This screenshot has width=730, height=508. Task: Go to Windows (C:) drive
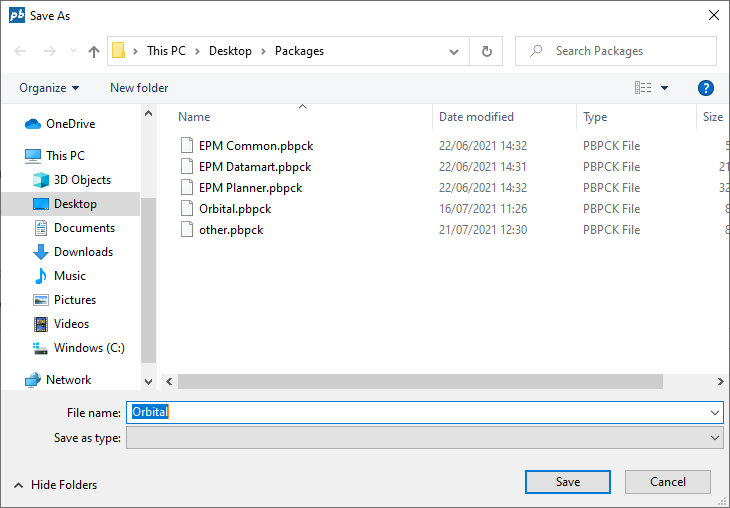tap(88, 348)
